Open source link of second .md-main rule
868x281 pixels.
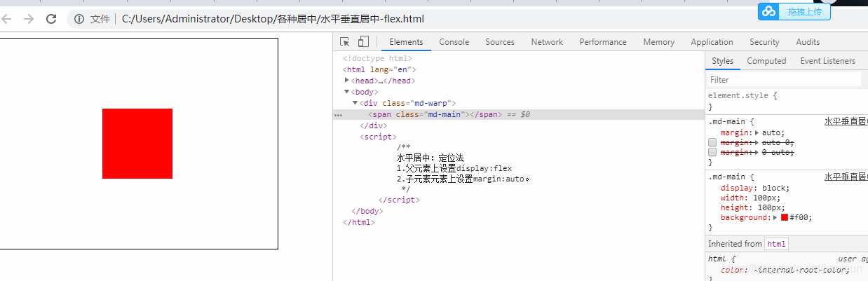[846, 177]
